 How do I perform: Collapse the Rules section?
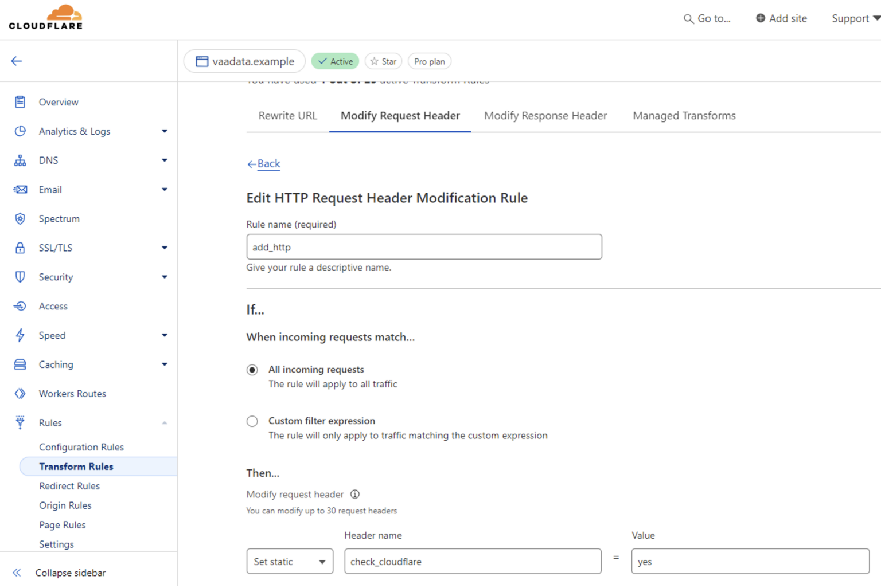pos(165,422)
